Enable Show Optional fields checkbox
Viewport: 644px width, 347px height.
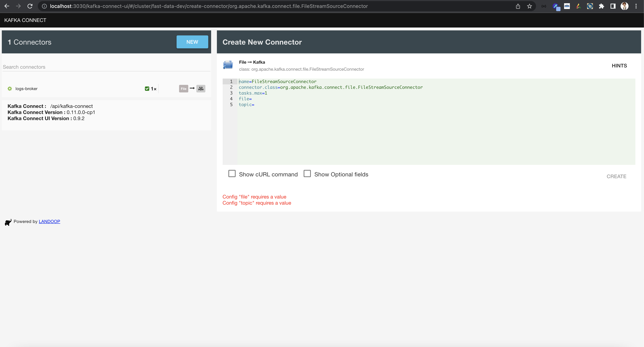307,174
